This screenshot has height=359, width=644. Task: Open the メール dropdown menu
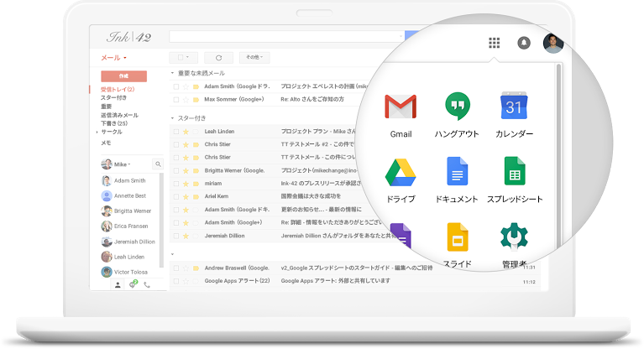coord(113,58)
